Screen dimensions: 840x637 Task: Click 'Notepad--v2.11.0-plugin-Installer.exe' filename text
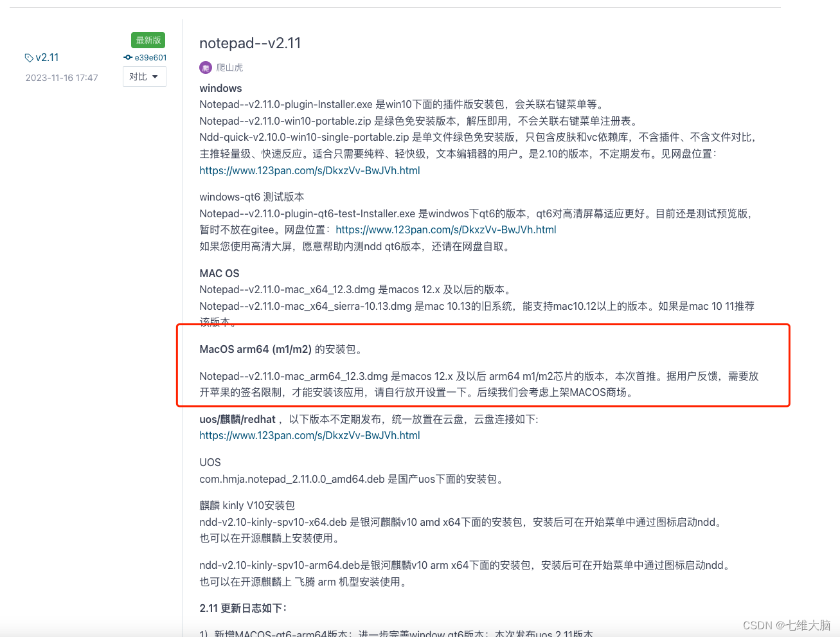pos(286,104)
